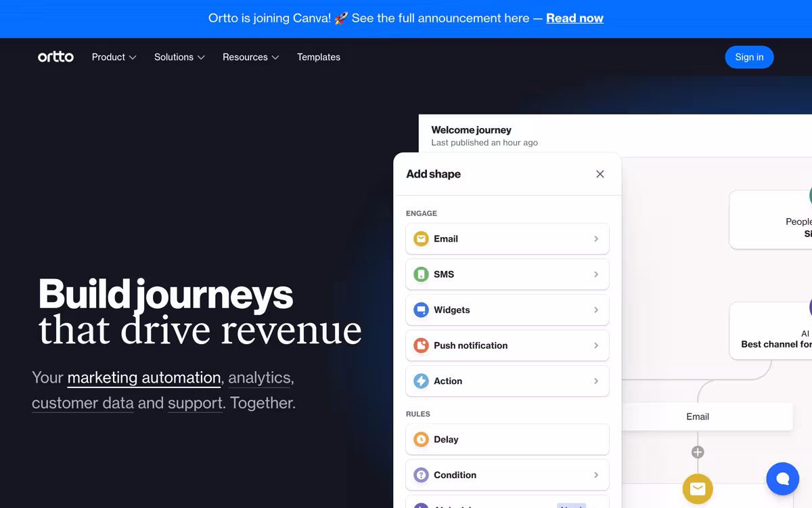Image resolution: width=812 pixels, height=508 pixels.
Task: Expand the SMS row chevron
Action: tap(596, 274)
